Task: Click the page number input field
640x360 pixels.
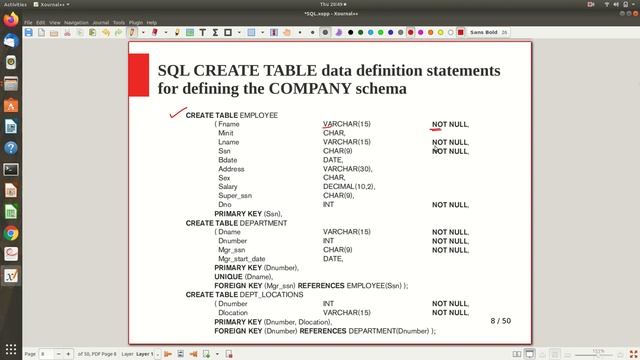Action: pyautogui.click(x=46, y=354)
